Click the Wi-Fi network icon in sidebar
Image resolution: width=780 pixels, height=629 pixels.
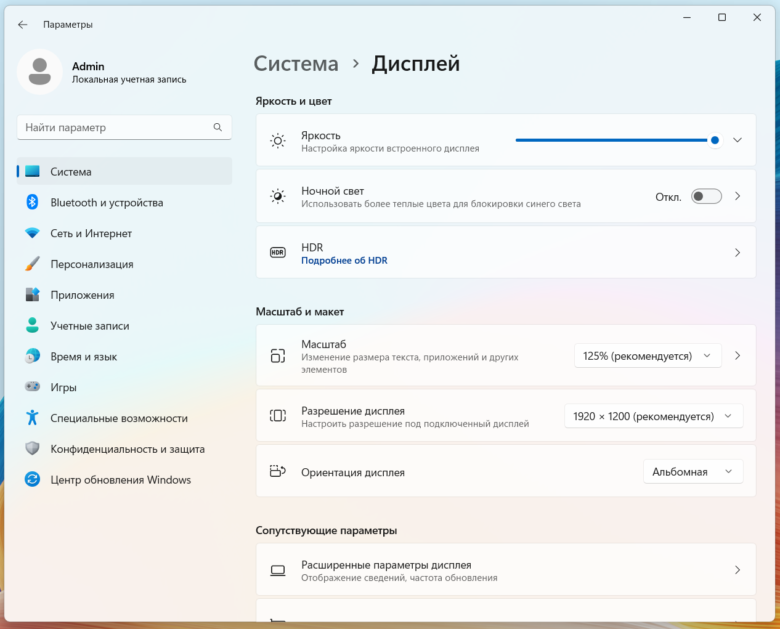(x=32, y=233)
